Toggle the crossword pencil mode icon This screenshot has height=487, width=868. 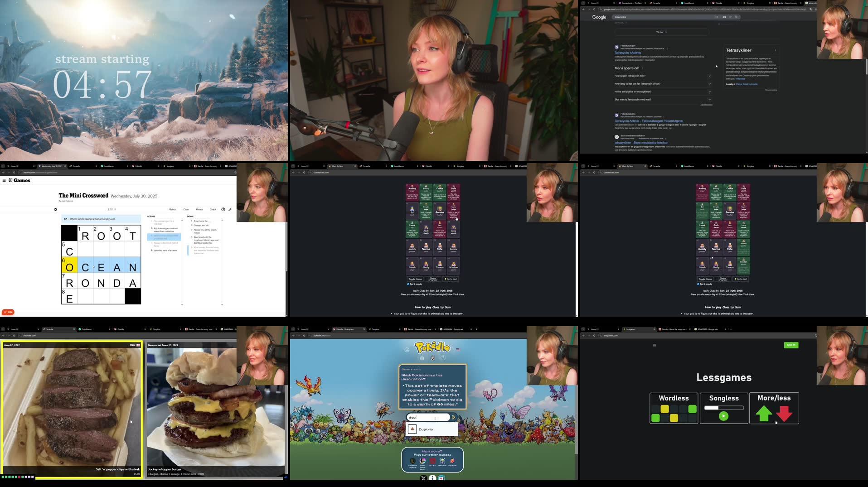click(230, 209)
